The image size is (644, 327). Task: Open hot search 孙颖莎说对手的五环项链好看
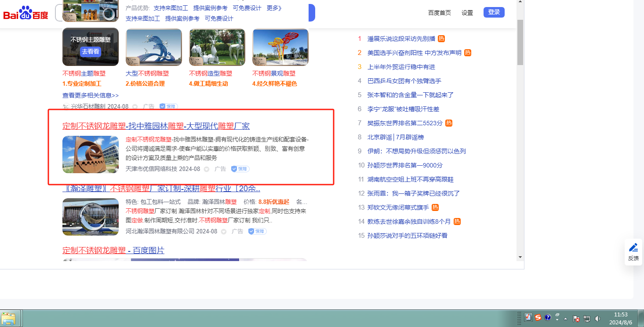[408, 236]
